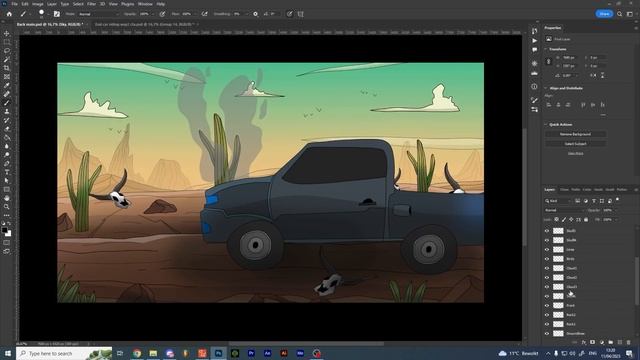Hide the Rock1 layer
640x360 pixels.
547,324
